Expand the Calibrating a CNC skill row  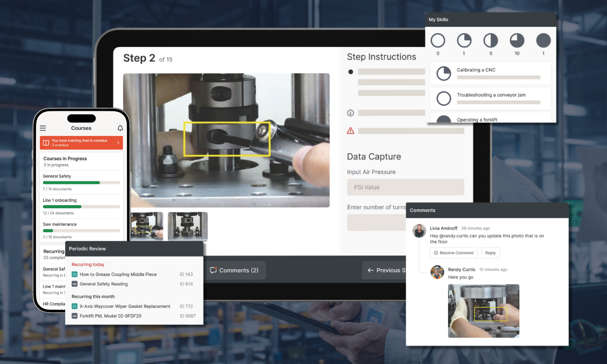(x=490, y=73)
